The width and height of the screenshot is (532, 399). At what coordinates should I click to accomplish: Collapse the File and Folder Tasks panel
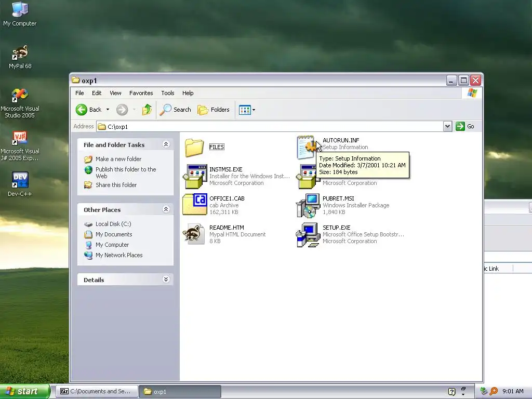click(x=166, y=144)
